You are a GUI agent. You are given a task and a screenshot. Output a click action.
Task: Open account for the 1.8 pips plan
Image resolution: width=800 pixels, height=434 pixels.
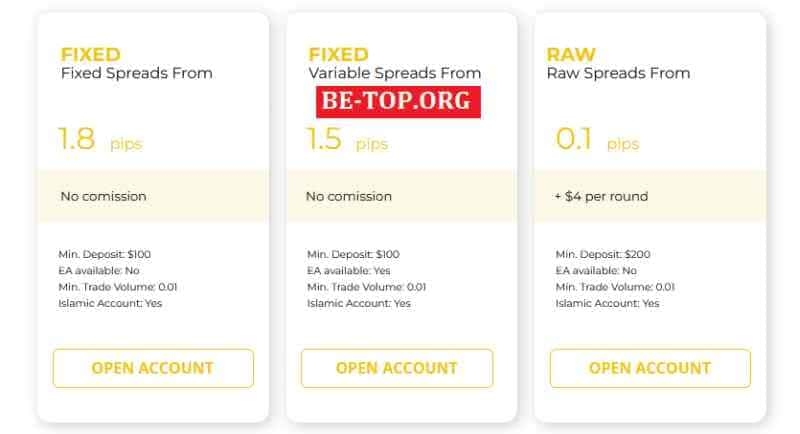pos(153,368)
